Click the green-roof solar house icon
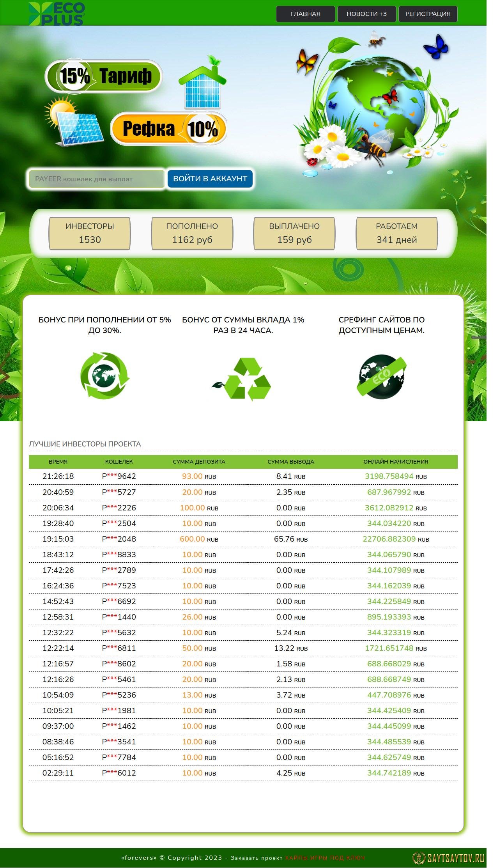The image size is (499, 868). coord(202,83)
